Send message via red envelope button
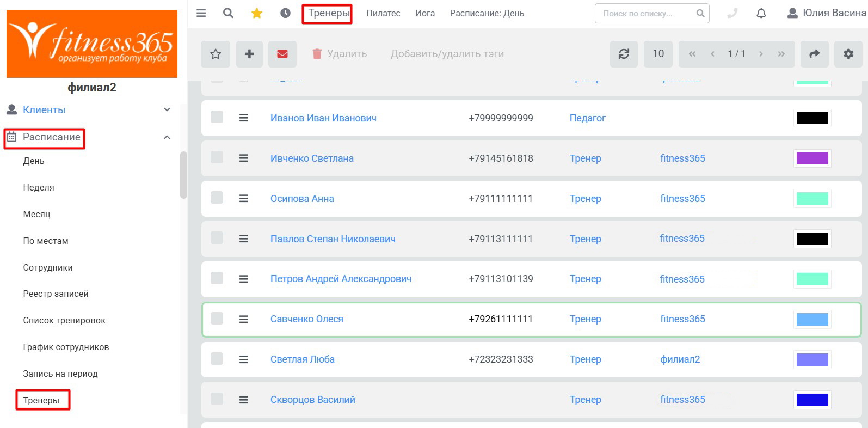Viewport: 868px width, 428px height. 282,54
